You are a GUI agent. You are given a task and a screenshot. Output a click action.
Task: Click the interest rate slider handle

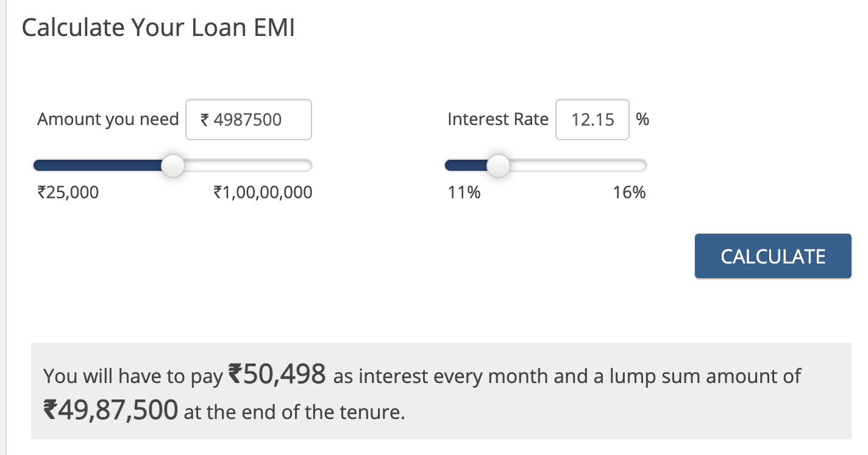pos(499,165)
